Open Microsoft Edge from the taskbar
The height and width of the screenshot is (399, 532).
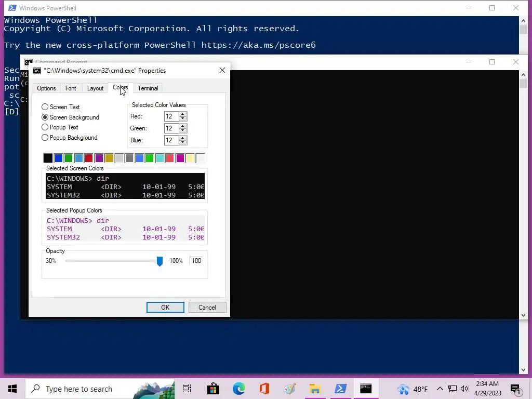pyautogui.click(x=239, y=389)
